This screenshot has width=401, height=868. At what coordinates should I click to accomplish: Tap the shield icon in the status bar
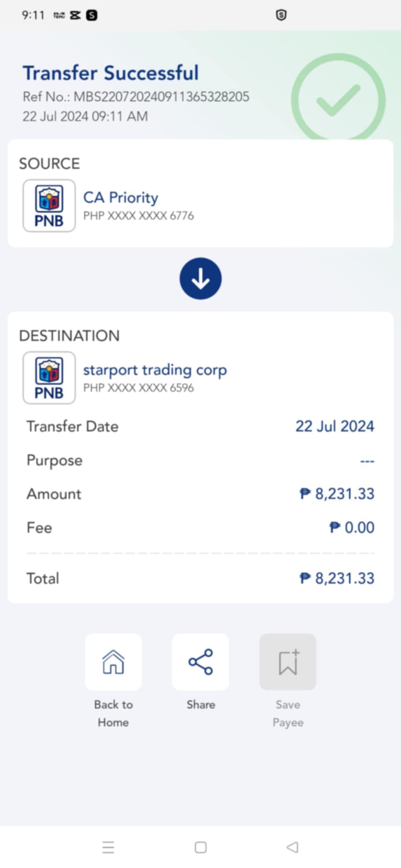(x=281, y=15)
